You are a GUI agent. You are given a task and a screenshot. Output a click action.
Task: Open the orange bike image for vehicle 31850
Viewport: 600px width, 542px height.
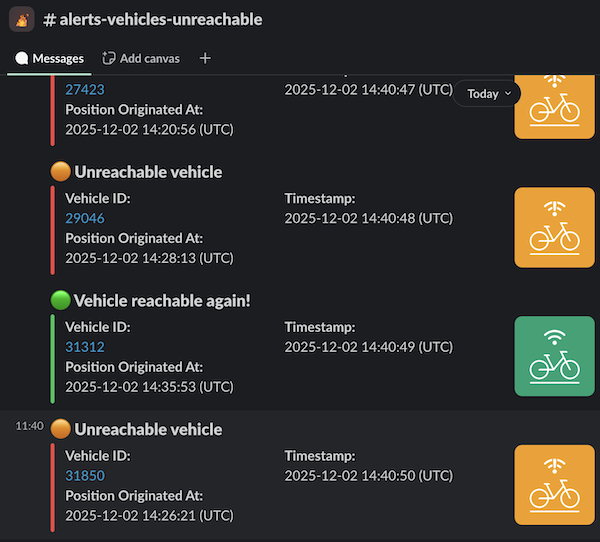coord(554,485)
